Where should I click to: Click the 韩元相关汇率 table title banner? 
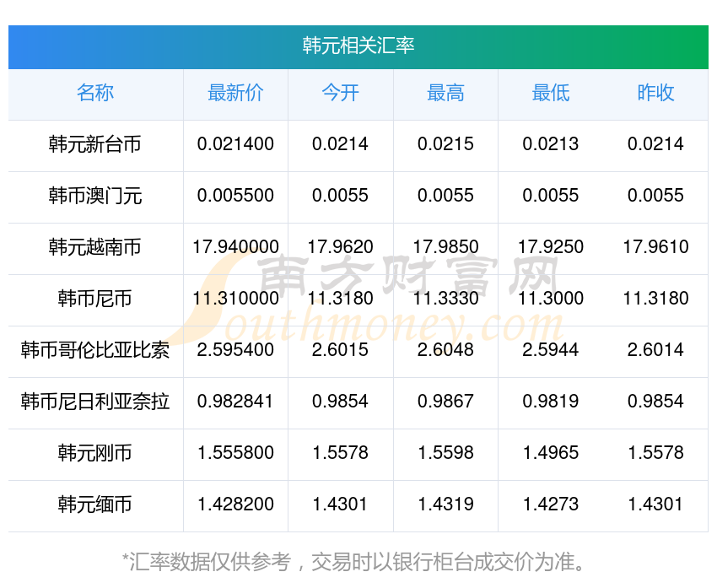tap(358, 46)
